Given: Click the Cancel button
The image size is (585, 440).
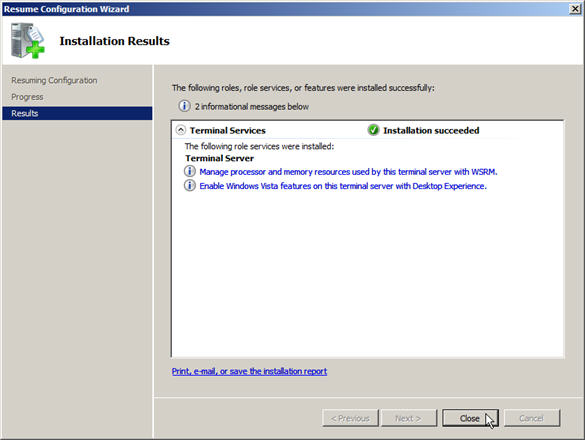Looking at the screenshot, I should point(532,418).
